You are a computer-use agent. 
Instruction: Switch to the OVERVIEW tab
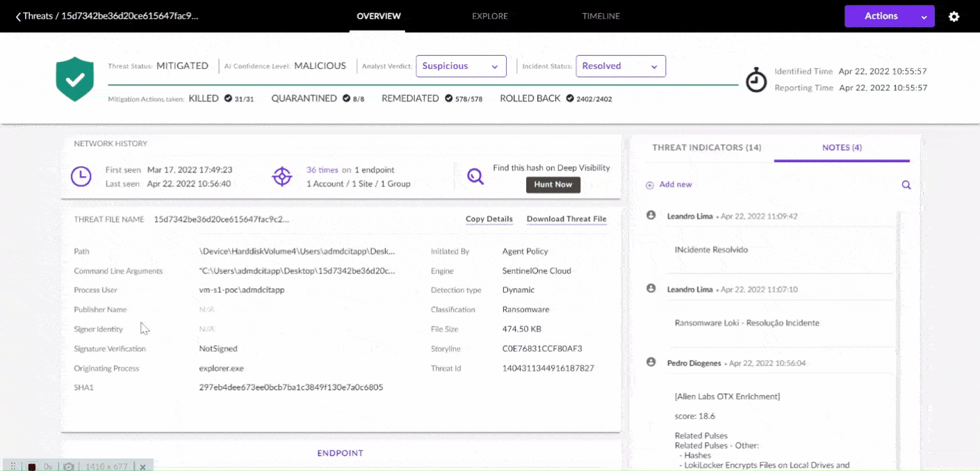(379, 16)
